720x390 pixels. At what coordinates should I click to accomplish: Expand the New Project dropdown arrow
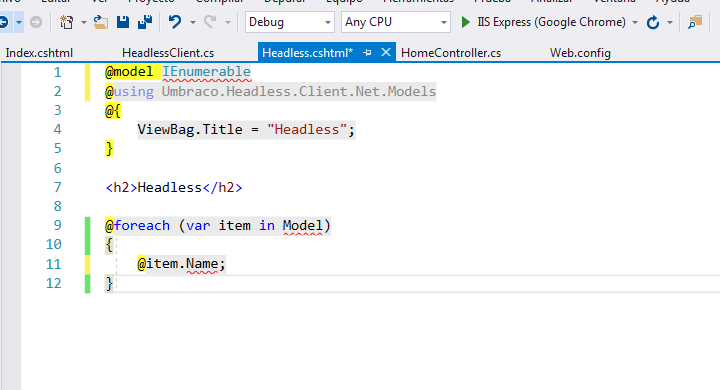pyautogui.click(x=84, y=22)
